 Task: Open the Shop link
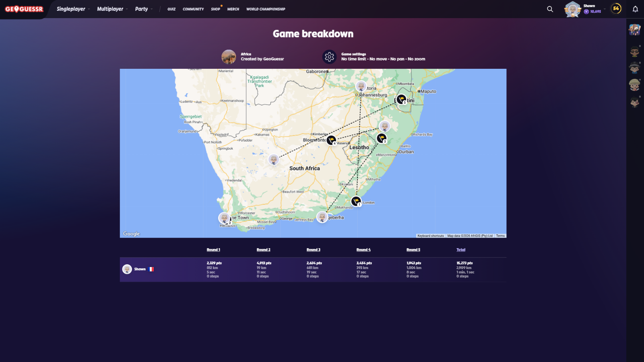click(x=215, y=9)
